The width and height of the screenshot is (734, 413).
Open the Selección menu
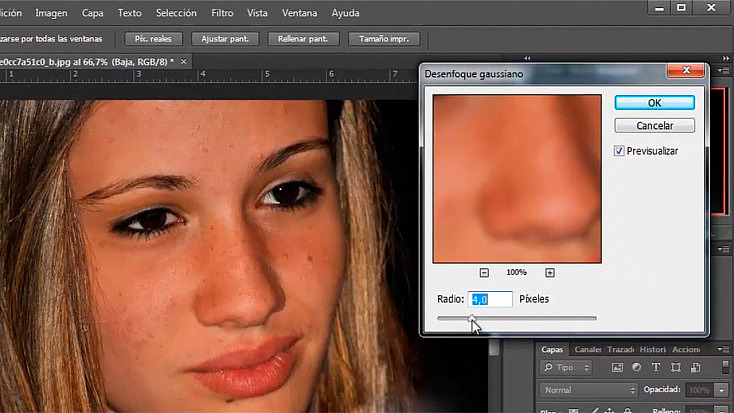176,13
